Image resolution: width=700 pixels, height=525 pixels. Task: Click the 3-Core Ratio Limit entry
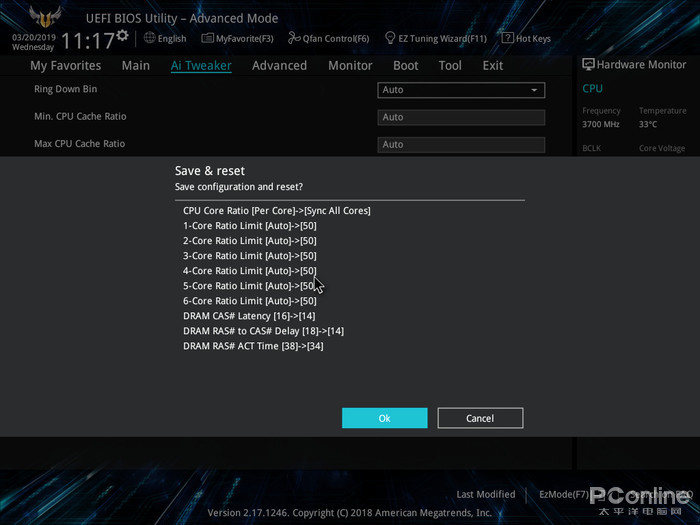tap(250, 256)
